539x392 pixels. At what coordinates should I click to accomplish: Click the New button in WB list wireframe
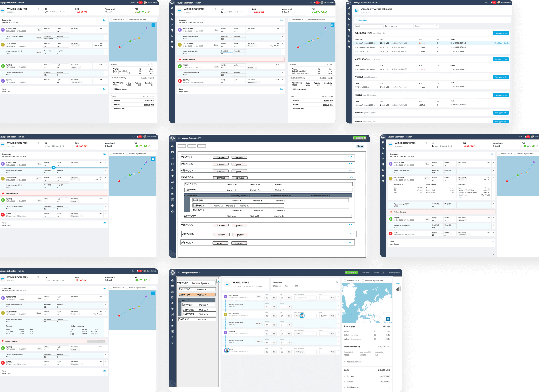tap(360, 146)
